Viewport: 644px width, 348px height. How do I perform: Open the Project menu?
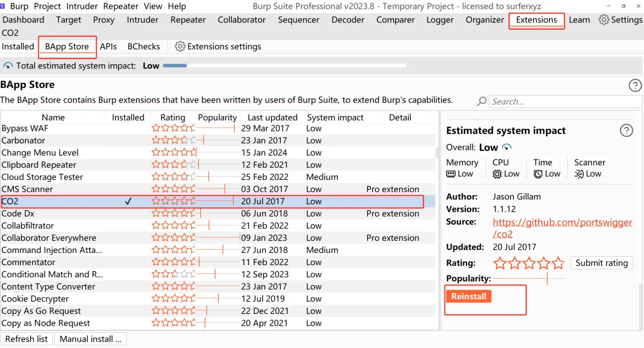tap(47, 6)
